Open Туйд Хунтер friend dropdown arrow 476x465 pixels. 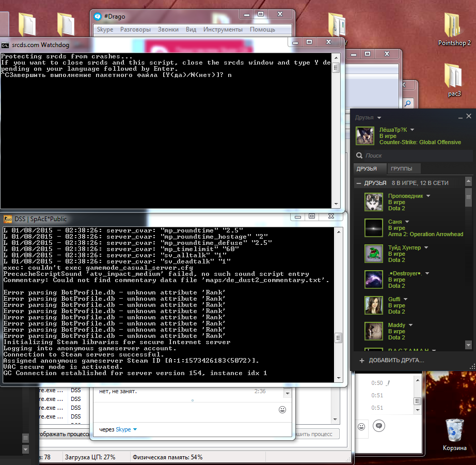coord(426,247)
